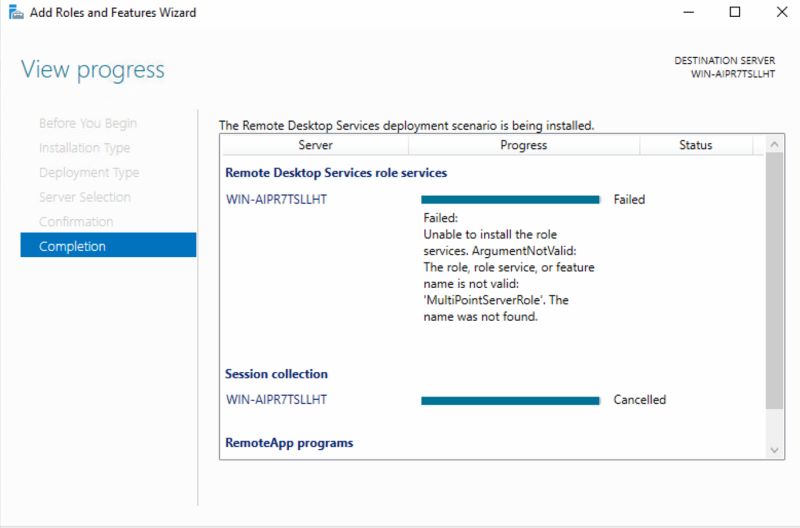Click the Session collection progress bar
Image resolution: width=800 pixels, height=528 pixels.
(x=510, y=401)
